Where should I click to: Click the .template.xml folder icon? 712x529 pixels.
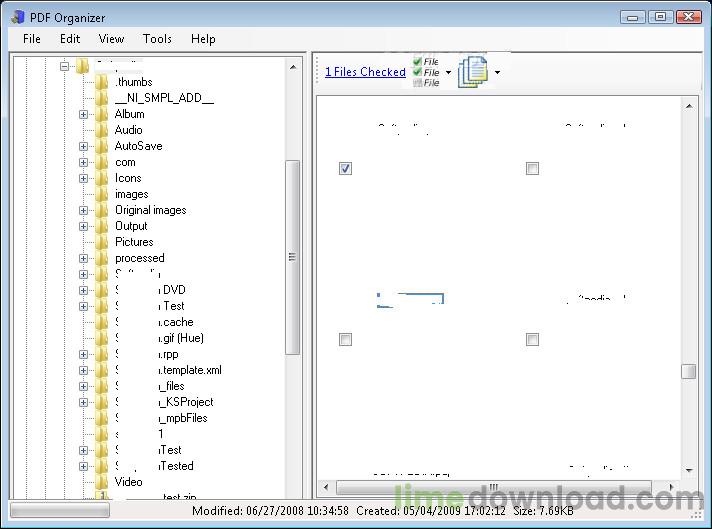tap(102, 370)
